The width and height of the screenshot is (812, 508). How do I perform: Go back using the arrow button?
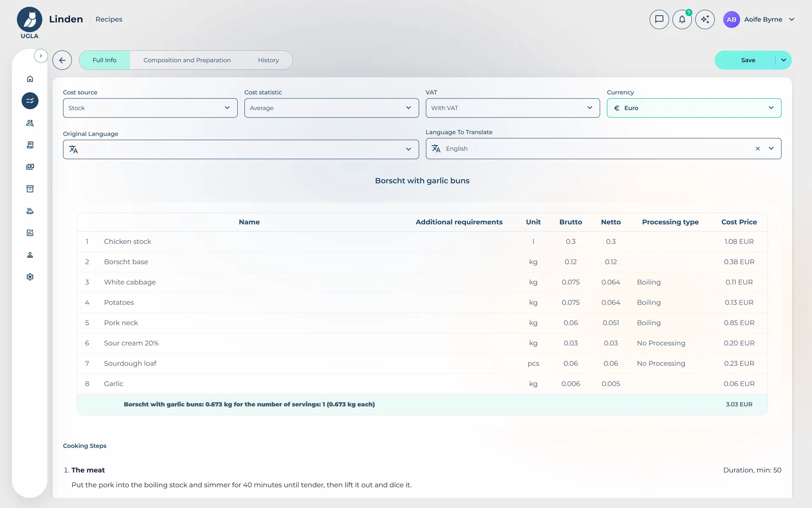click(62, 60)
